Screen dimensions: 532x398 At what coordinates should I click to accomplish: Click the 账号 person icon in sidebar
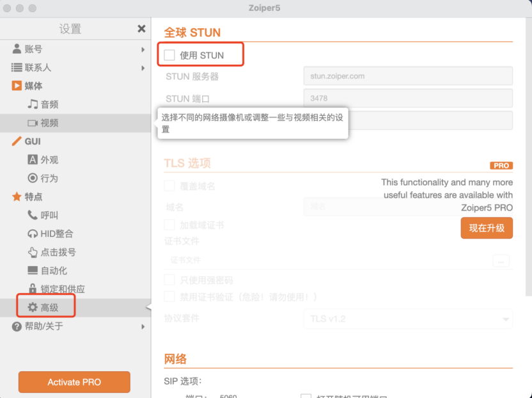[x=17, y=49]
